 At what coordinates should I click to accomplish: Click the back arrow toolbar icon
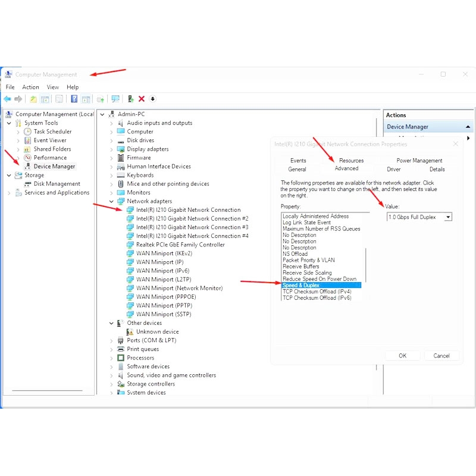coord(7,99)
